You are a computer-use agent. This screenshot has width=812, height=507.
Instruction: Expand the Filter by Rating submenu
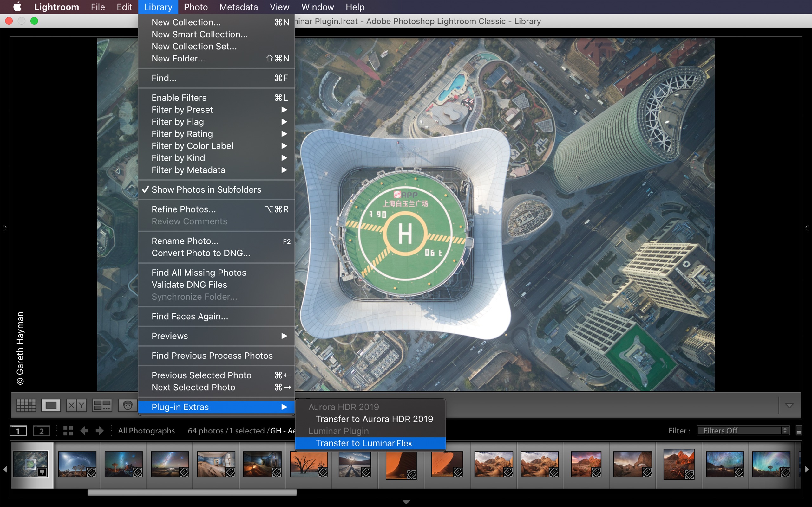182,133
